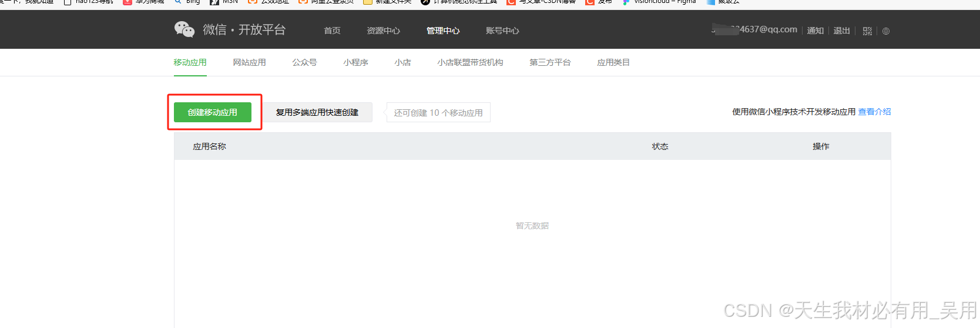
Task: Click the 应用名称 column header
Action: 210,146
